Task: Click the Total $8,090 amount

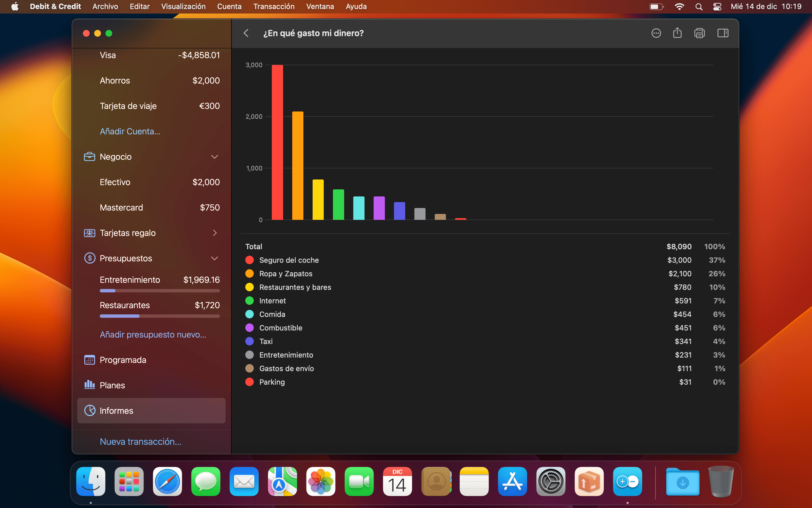Action: 679,247
